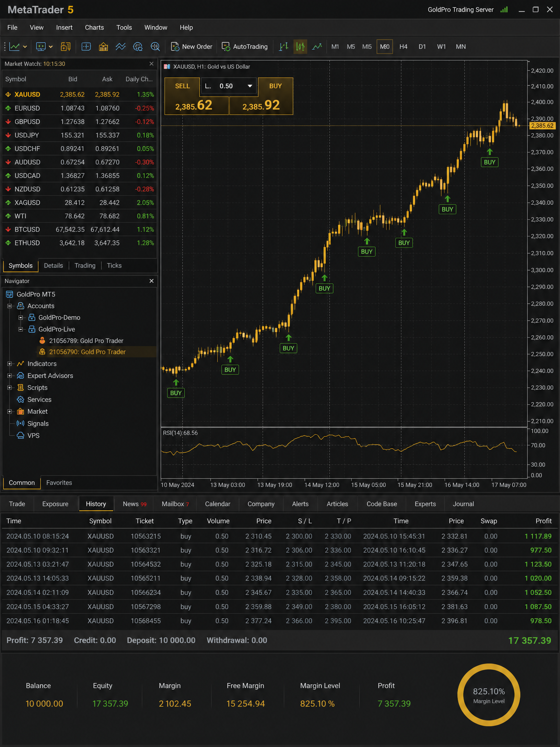The image size is (560, 747).
Task: Open the Journal tab
Action: pyautogui.click(x=463, y=504)
